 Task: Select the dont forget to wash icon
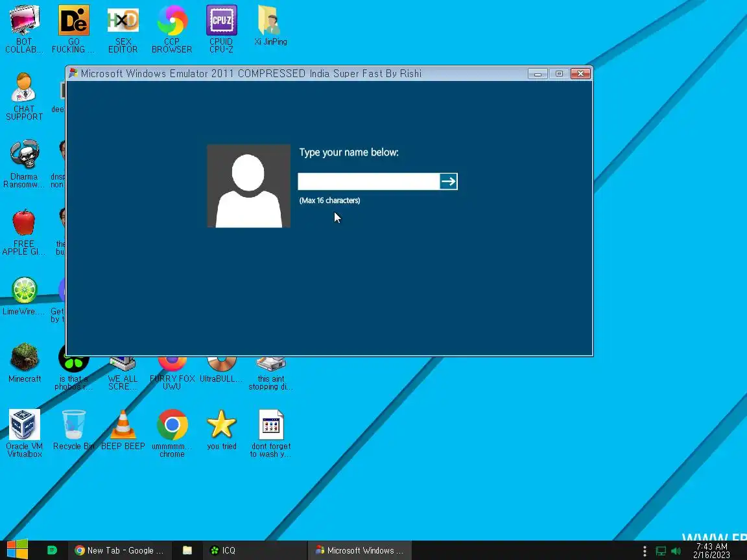tap(270, 434)
